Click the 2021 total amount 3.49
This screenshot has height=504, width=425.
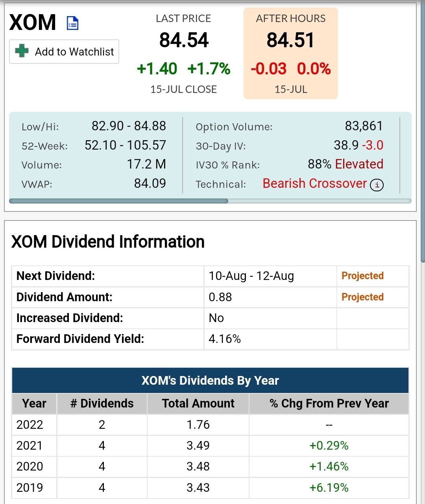198,446
